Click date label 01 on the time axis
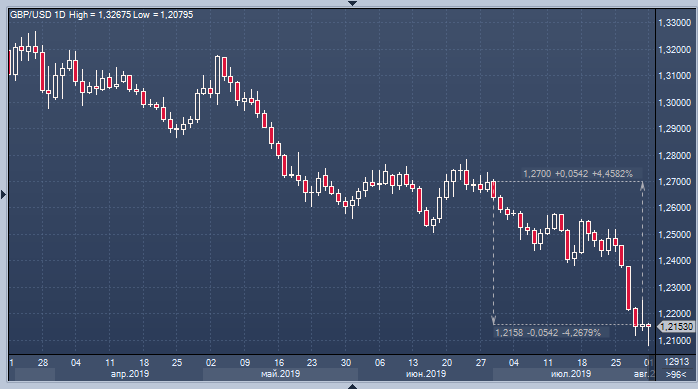This screenshot has width=698, height=389. point(649,362)
